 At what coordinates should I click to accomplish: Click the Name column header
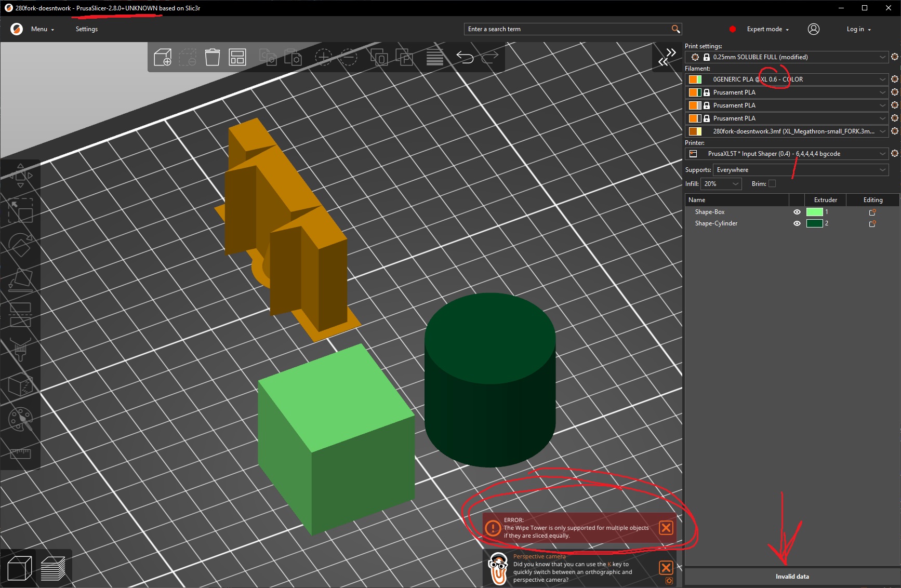[737, 200]
